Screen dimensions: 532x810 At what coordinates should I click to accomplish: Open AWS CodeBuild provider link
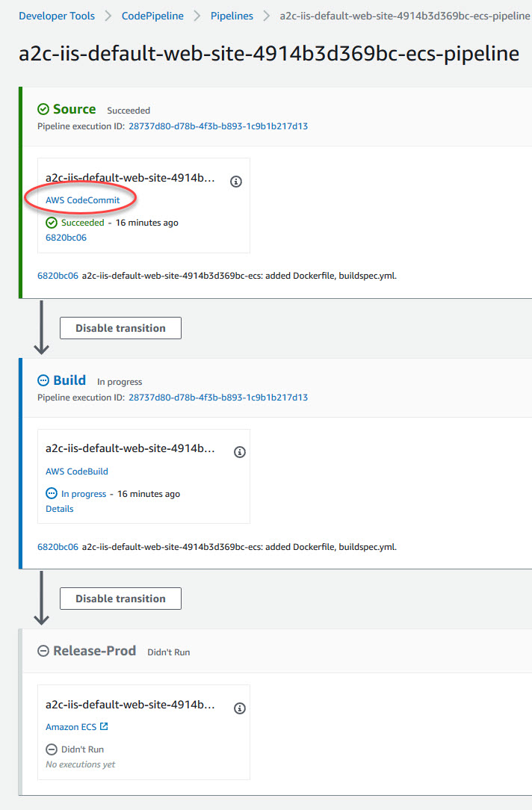point(77,471)
